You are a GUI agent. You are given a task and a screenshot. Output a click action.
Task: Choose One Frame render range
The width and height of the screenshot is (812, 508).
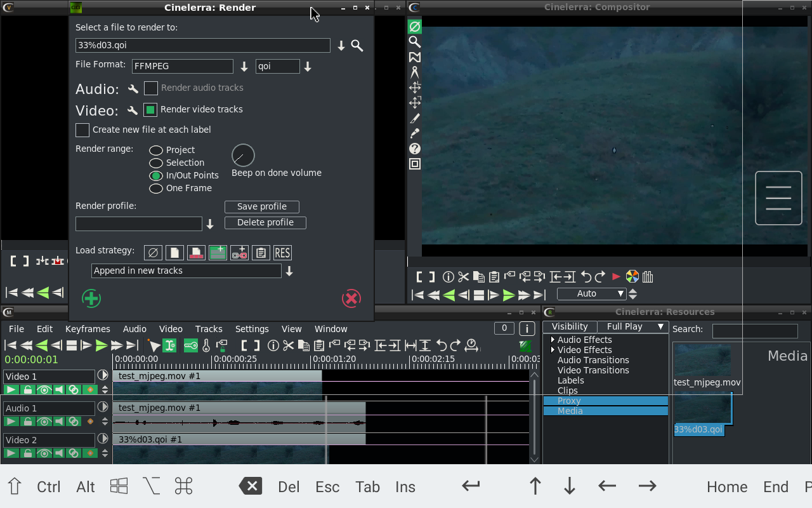click(x=156, y=189)
